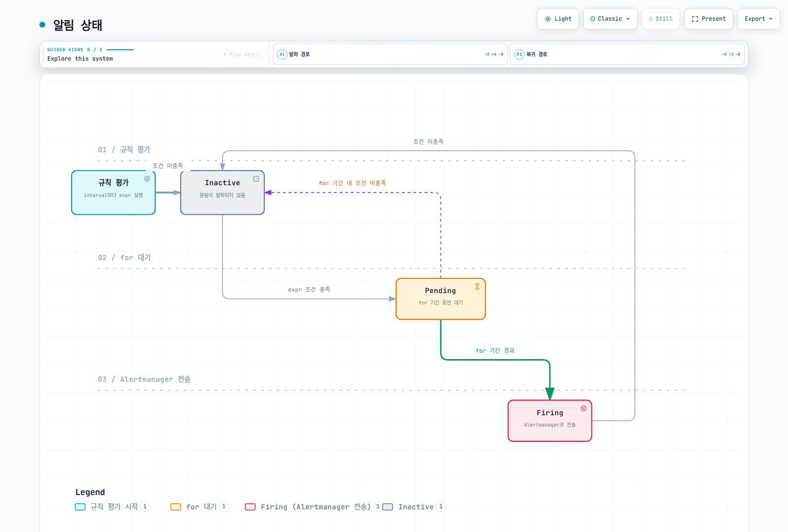
Task: Toggle the Light theme mode
Action: [558, 19]
